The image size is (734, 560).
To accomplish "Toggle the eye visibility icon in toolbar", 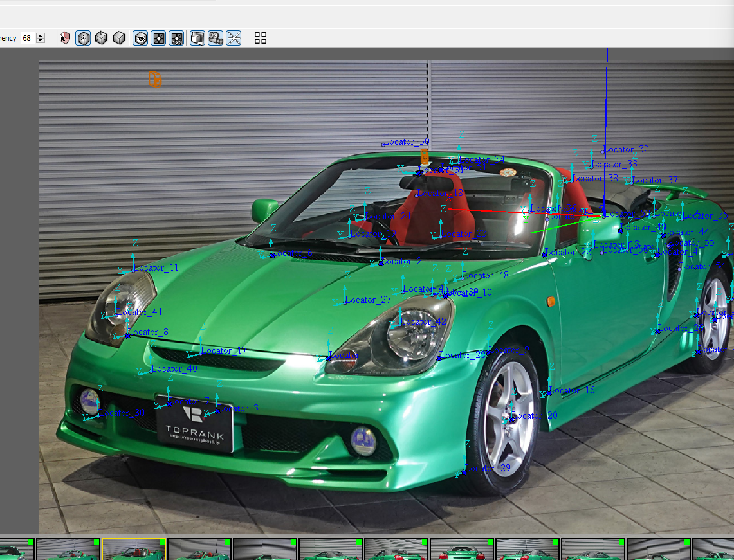I will click(x=140, y=39).
